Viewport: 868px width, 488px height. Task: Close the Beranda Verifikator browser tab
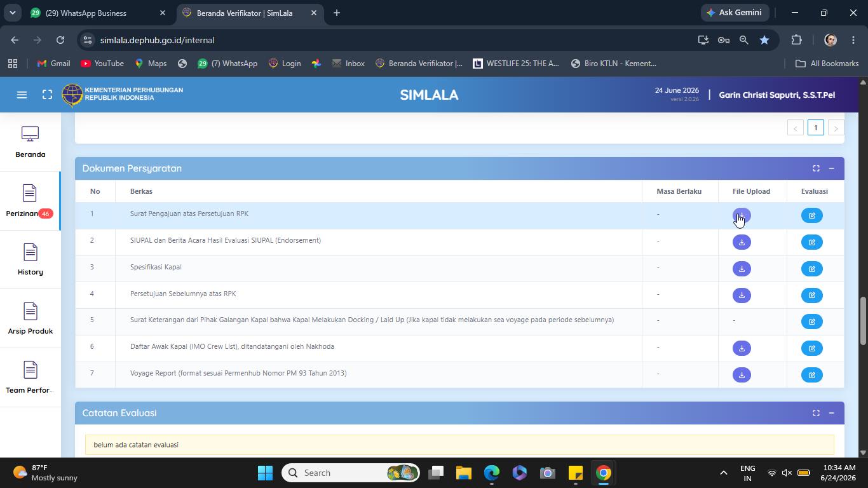(313, 13)
